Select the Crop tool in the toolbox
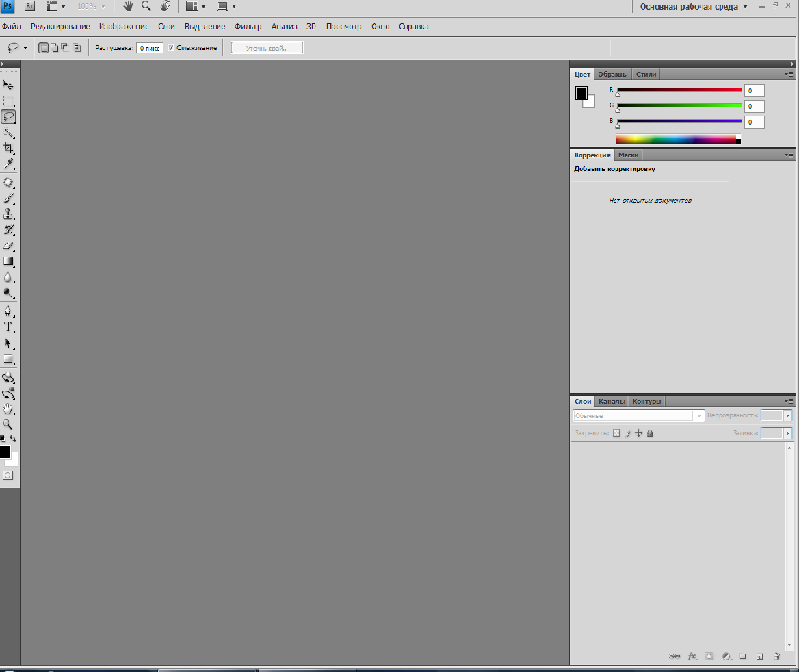Screen dimensions: 799x672 [9, 148]
